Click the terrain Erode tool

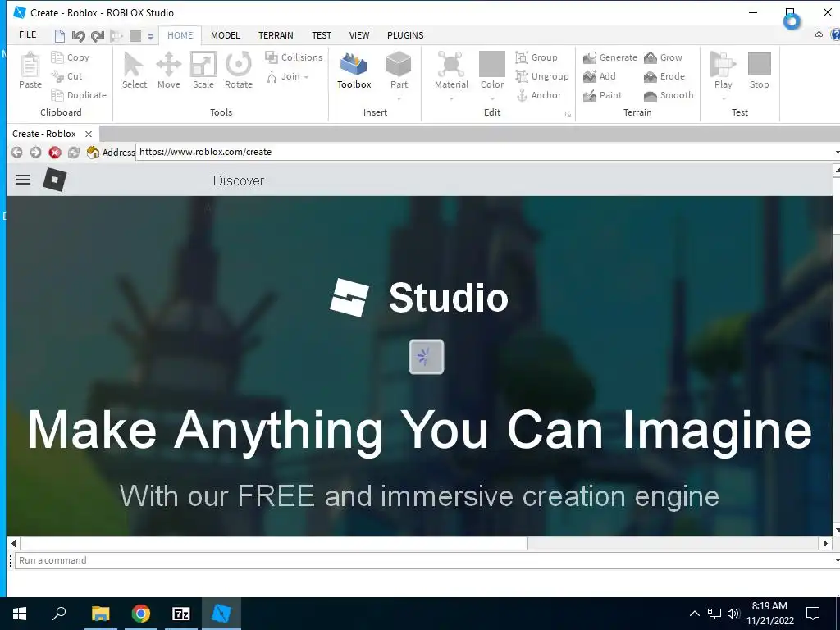click(x=664, y=76)
